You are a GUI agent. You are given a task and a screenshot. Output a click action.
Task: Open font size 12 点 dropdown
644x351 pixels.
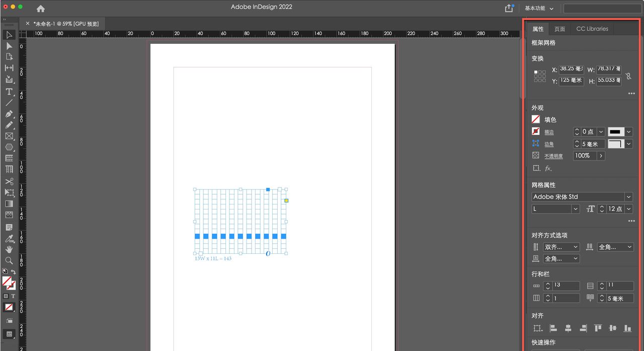pyautogui.click(x=629, y=208)
